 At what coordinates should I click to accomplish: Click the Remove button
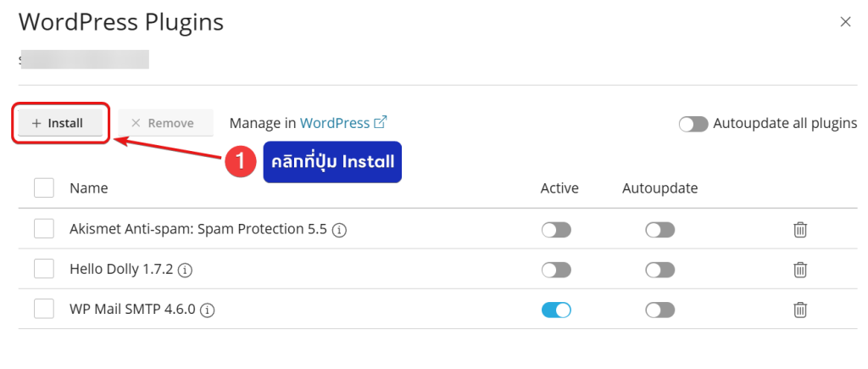[x=162, y=123]
